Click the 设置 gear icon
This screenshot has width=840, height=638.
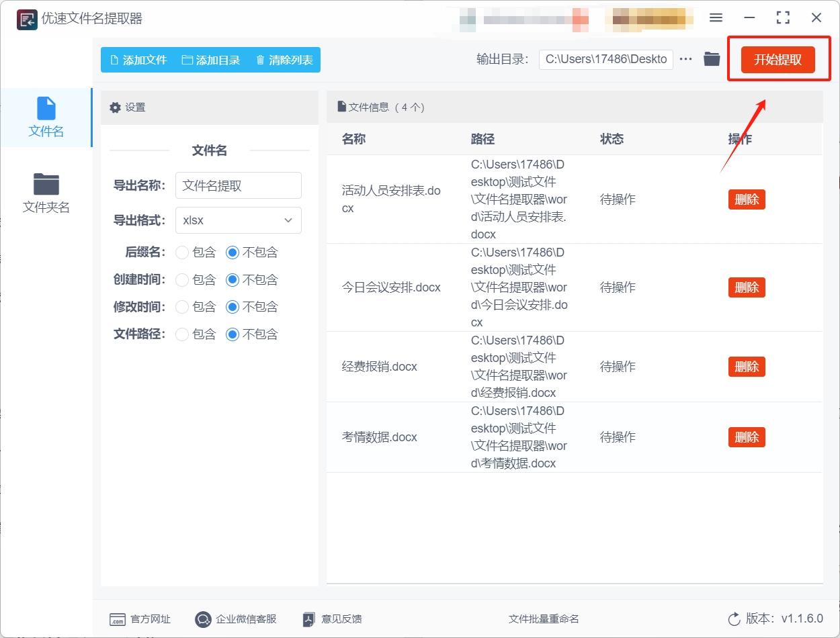coord(115,107)
